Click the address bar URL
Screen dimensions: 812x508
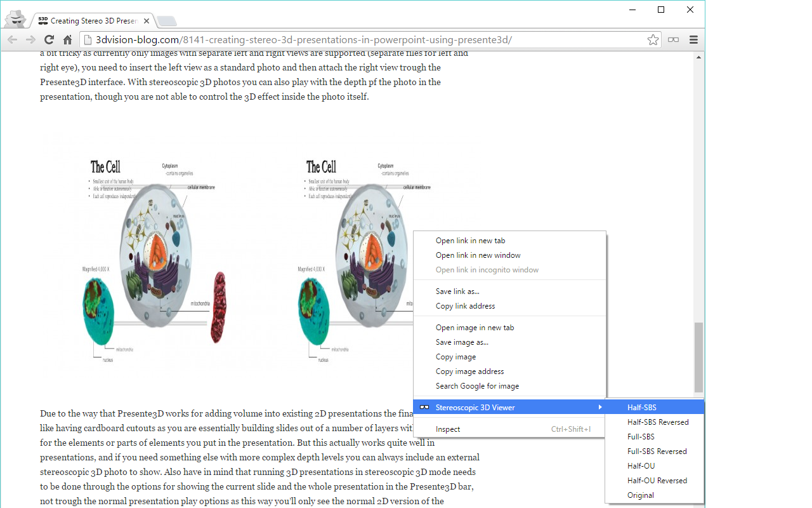(304, 39)
